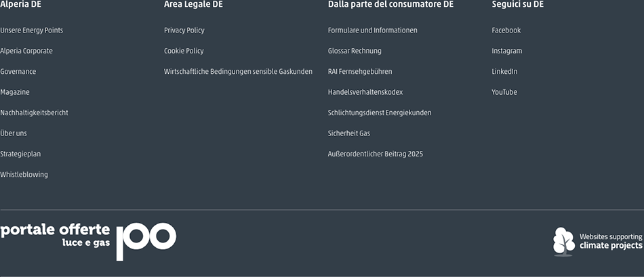Click the Portale Offerte luce e gas logo
The height and width of the screenshot is (277, 644).
click(88, 242)
